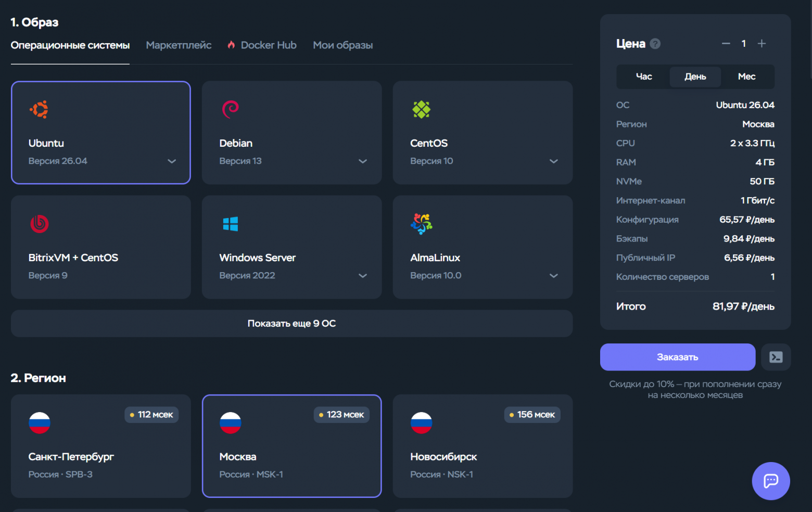Choose the Москва MSK-1 region
Screen dimensions: 812x512
[x=292, y=446]
